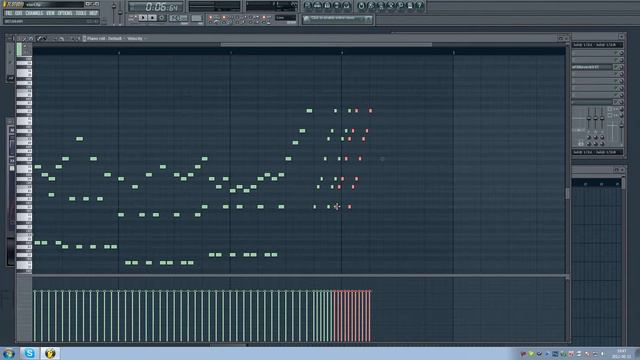Open the Browser window icon
The image size is (640, 360).
click(x=337, y=5)
